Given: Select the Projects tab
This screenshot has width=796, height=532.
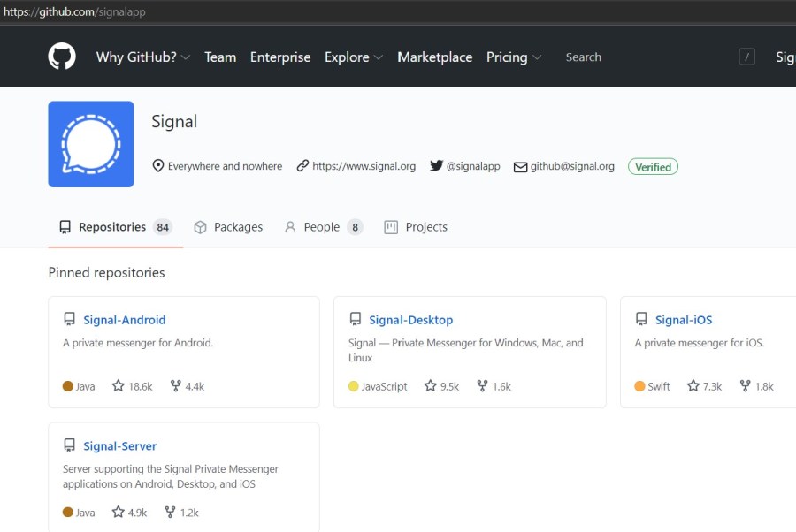Looking at the screenshot, I should (416, 227).
